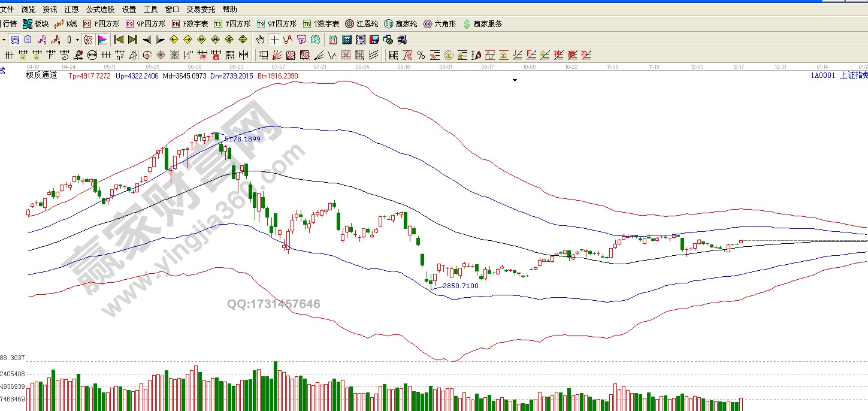Click the floppy disk save icon
The width and height of the screenshot is (868, 411).
(x=374, y=40)
